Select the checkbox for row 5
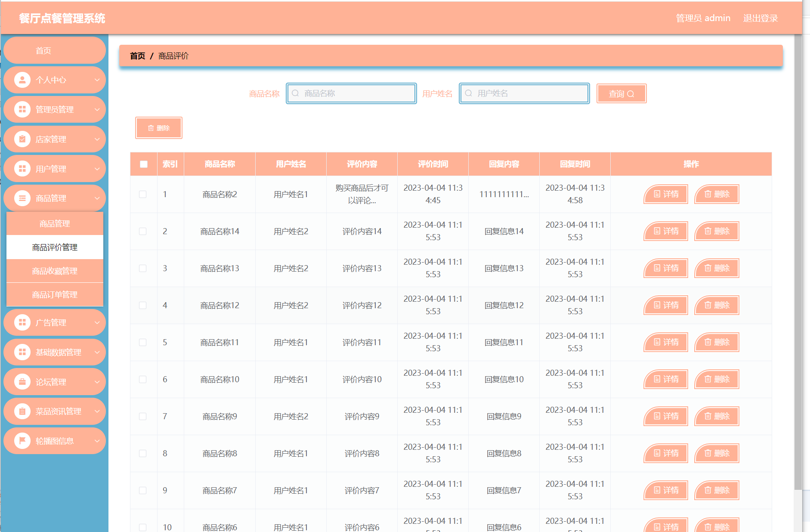Image resolution: width=810 pixels, height=532 pixels. (143, 343)
